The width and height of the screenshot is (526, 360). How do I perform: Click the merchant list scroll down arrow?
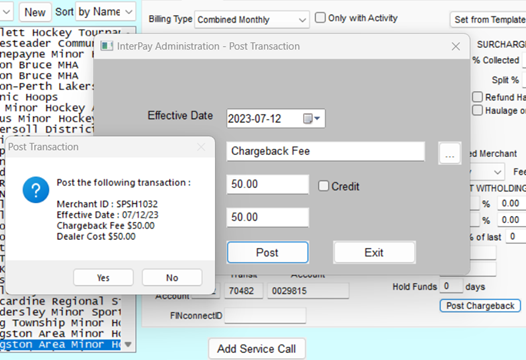pyautogui.click(x=128, y=345)
